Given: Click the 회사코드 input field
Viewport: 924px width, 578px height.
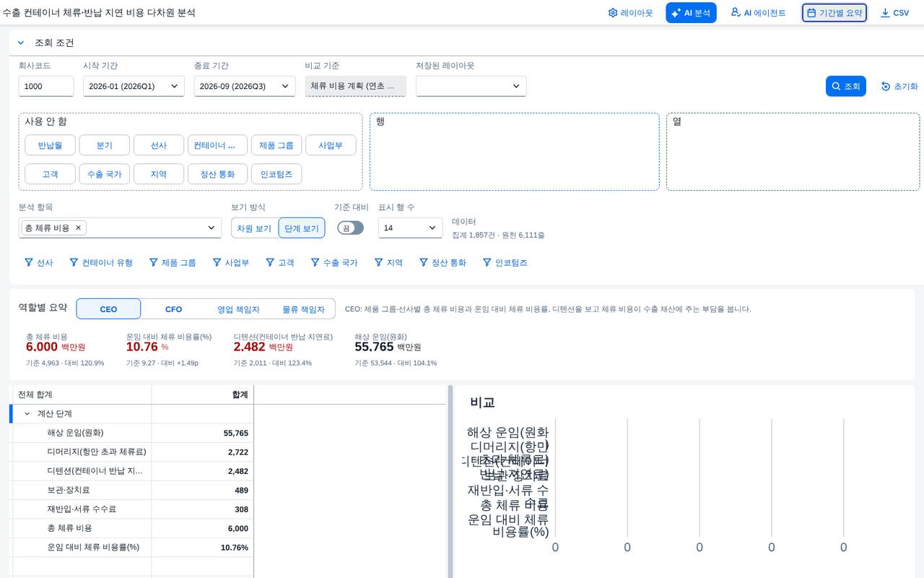Looking at the screenshot, I should coord(46,86).
